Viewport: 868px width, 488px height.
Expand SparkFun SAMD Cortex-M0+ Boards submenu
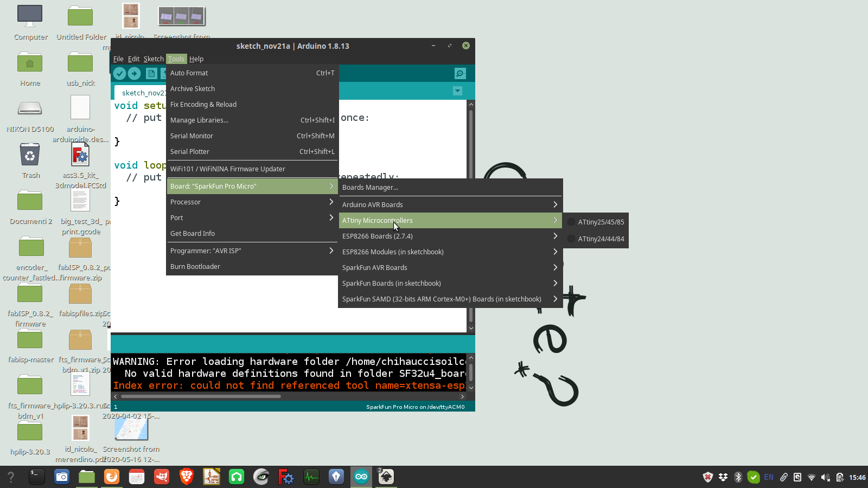[450, 299]
